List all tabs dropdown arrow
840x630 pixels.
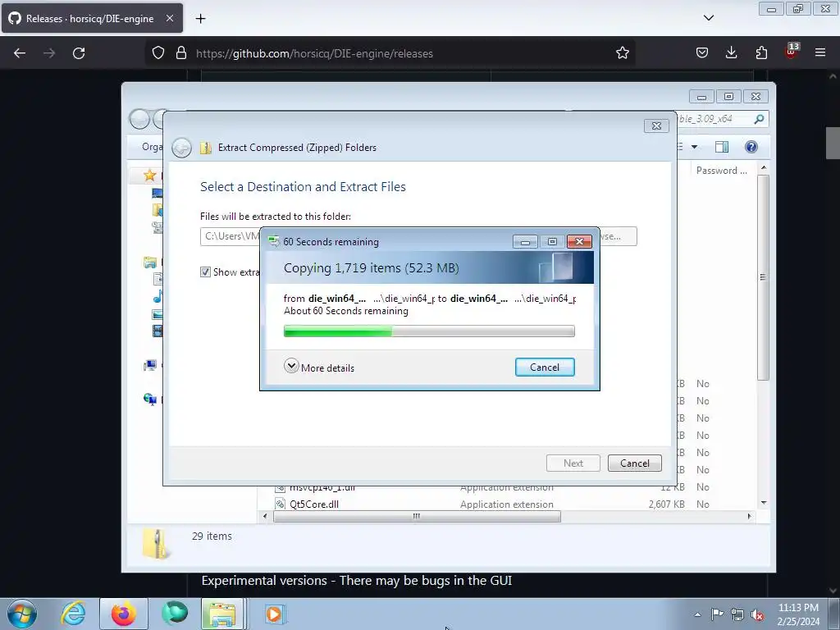pyautogui.click(x=708, y=18)
